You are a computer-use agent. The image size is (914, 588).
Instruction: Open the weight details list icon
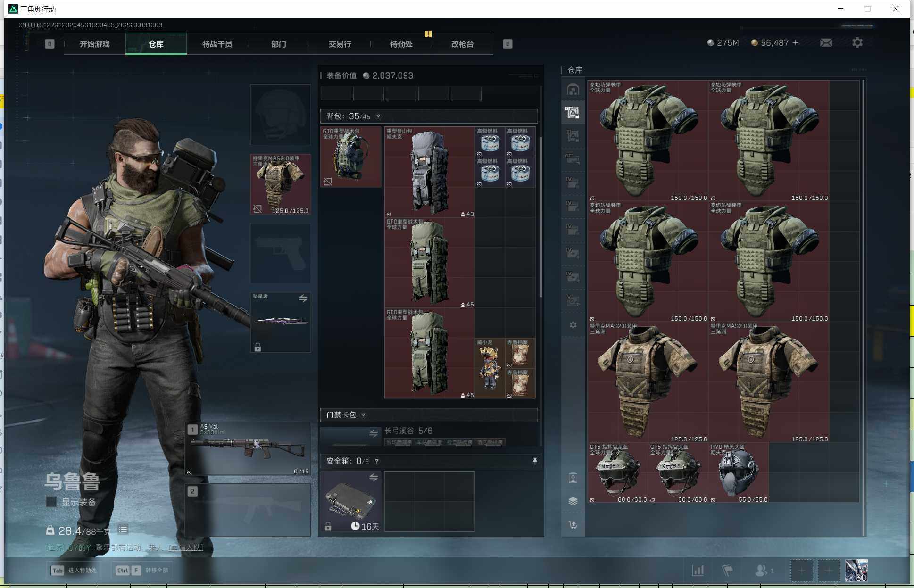(123, 530)
